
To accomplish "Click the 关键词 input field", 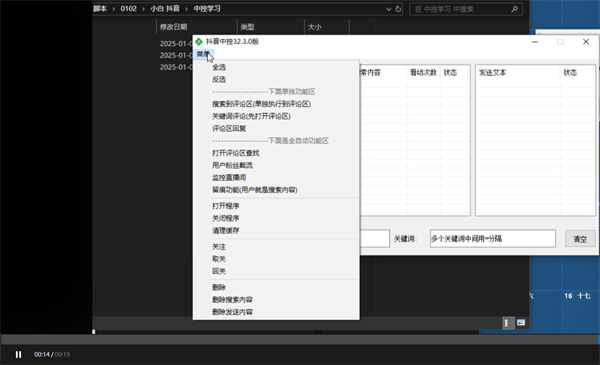I will pyautogui.click(x=493, y=239).
